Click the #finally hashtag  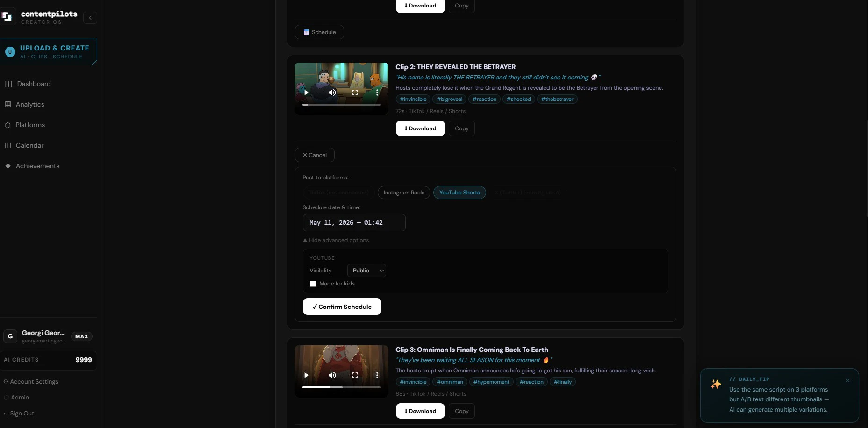pyautogui.click(x=563, y=382)
